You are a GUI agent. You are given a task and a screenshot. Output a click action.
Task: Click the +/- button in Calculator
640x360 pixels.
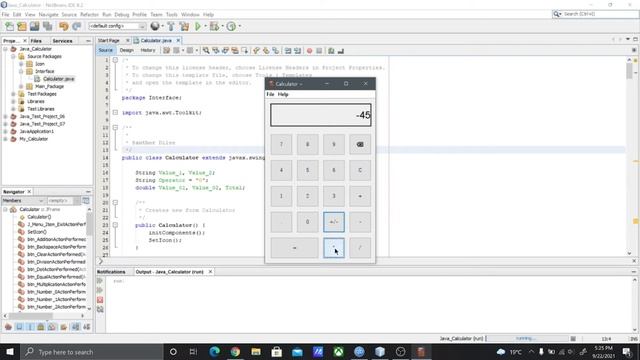click(333, 222)
